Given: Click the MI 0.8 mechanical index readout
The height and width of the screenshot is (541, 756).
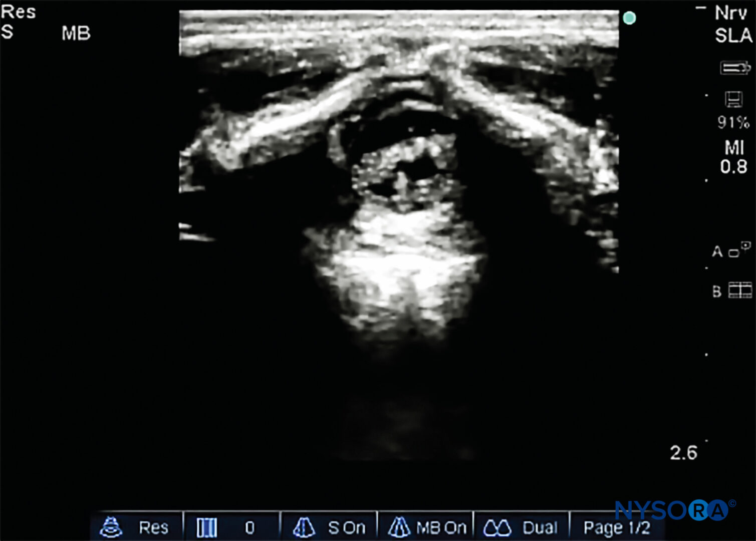Looking at the screenshot, I should [734, 157].
